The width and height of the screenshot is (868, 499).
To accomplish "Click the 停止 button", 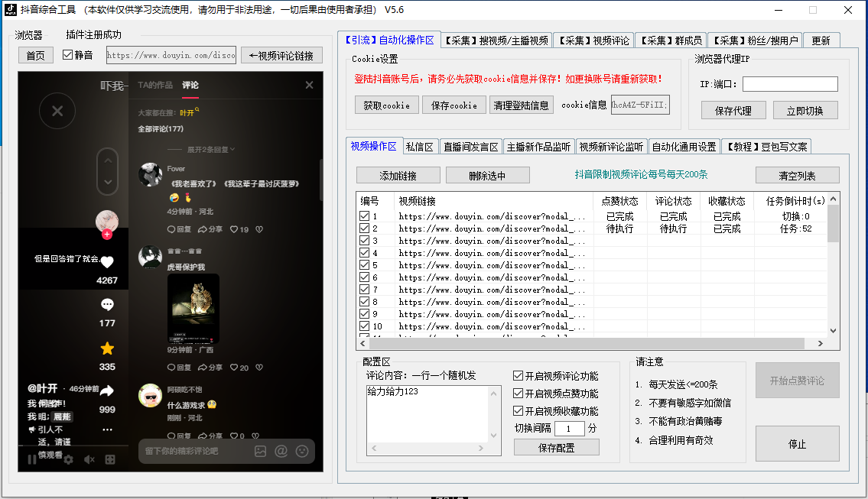I will point(797,444).
